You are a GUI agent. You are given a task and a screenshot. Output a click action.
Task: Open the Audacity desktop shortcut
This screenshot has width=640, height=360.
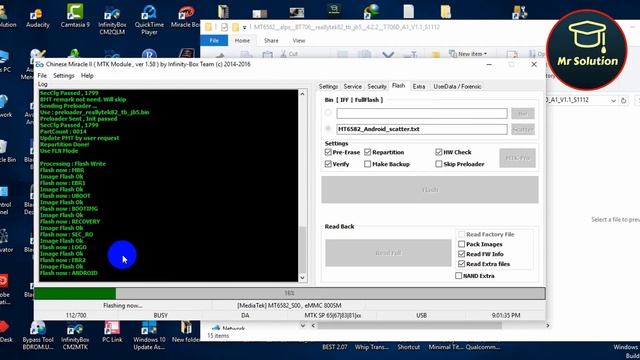[38, 17]
